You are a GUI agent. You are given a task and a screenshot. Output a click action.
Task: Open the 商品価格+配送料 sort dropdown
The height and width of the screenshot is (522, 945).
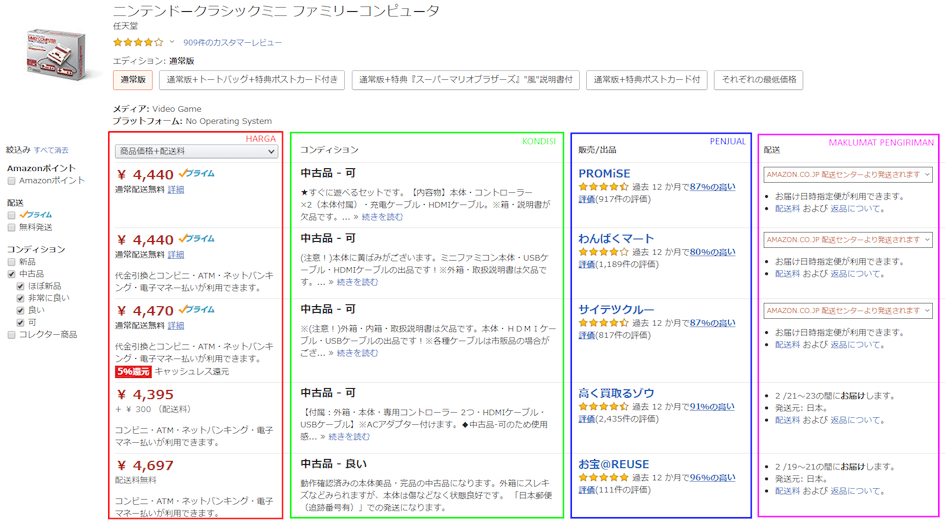196,152
